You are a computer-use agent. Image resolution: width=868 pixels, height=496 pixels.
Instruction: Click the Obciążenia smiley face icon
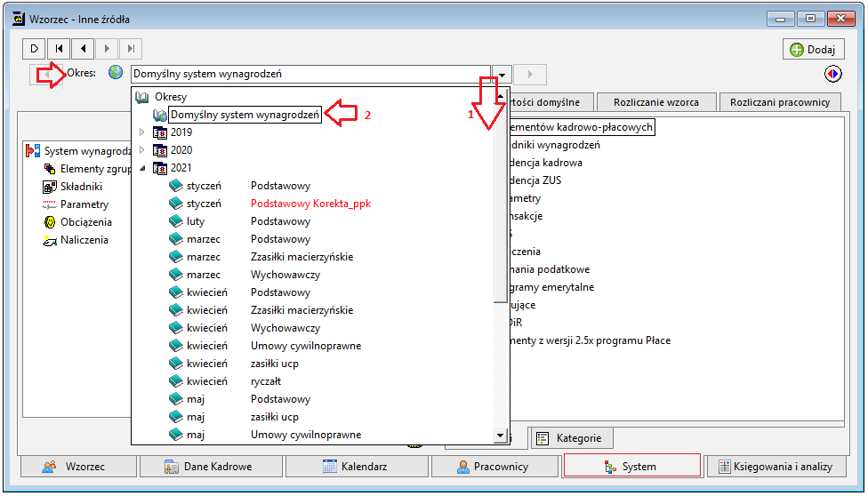point(50,222)
